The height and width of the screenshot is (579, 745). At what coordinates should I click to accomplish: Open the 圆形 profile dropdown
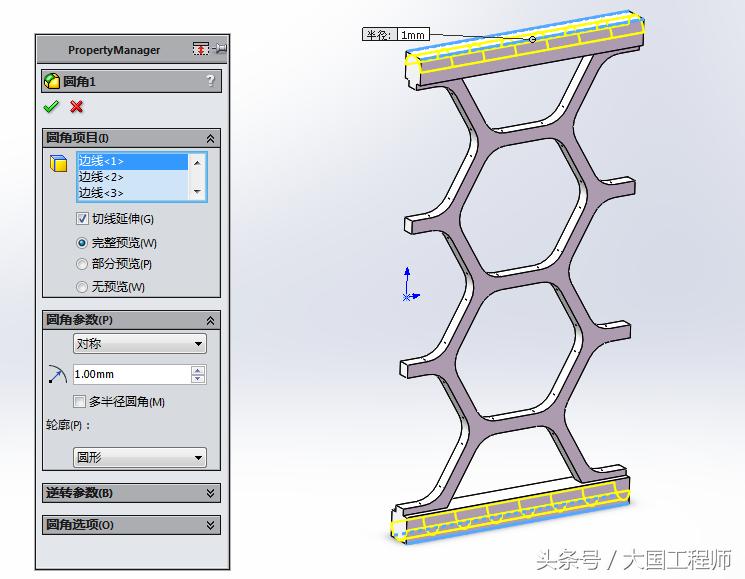coord(140,457)
